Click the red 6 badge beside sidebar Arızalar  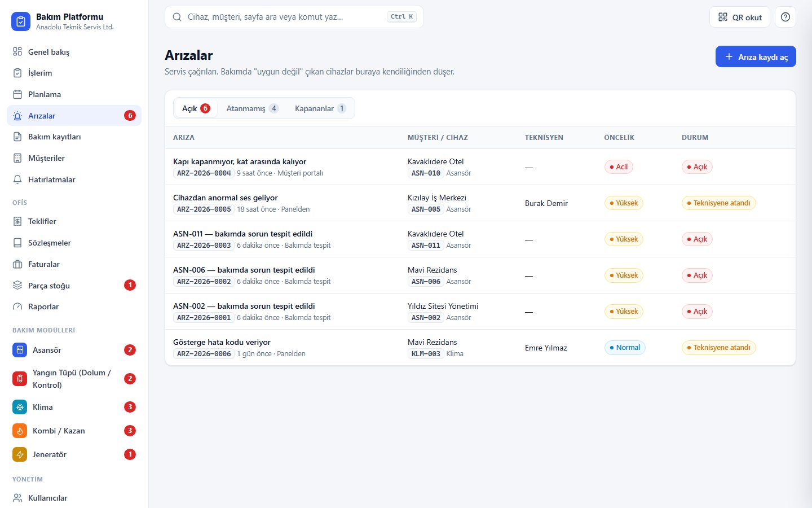(130, 116)
